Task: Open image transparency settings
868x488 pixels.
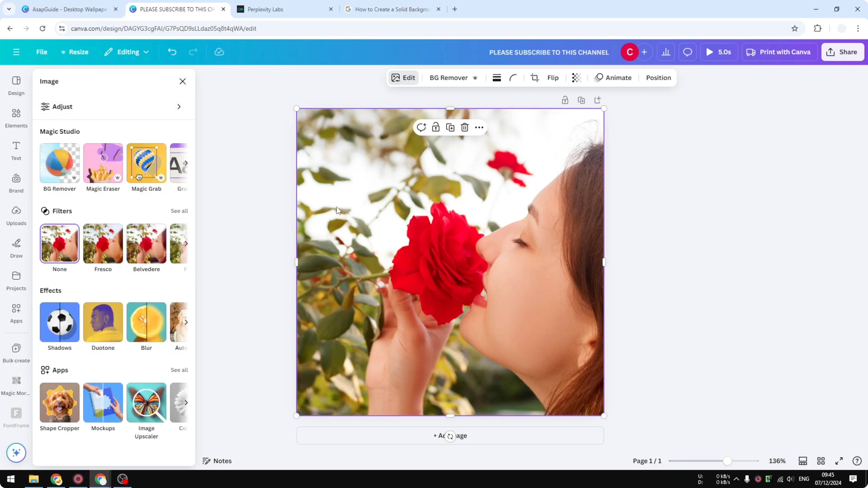Action: pyautogui.click(x=576, y=78)
